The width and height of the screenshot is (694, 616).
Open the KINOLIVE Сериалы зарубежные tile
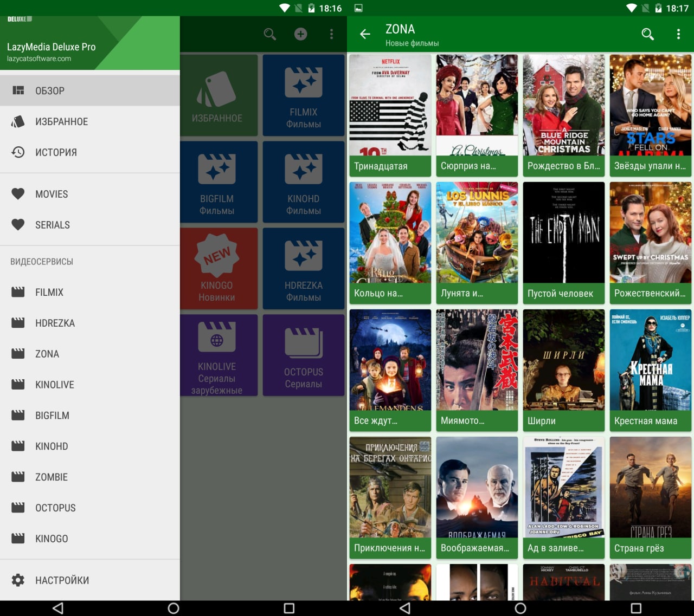tap(219, 355)
